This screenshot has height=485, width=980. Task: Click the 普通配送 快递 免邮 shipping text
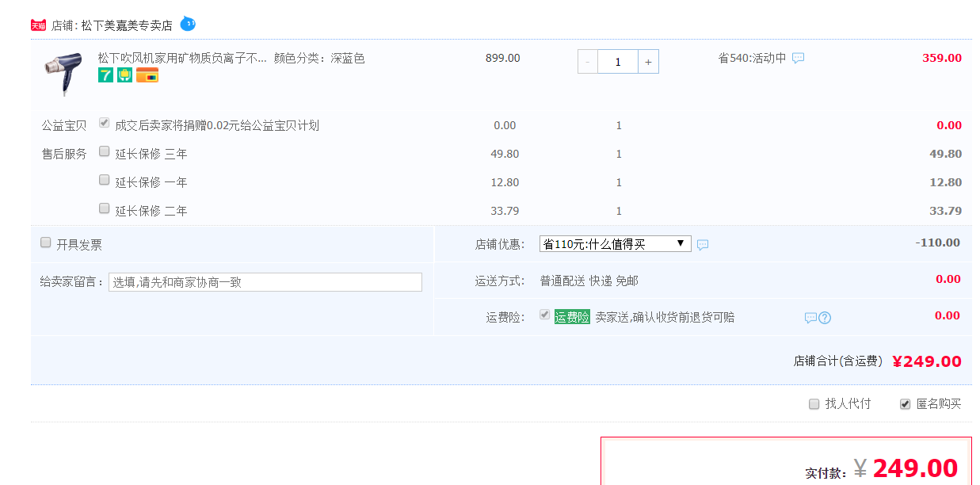(589, 281)
